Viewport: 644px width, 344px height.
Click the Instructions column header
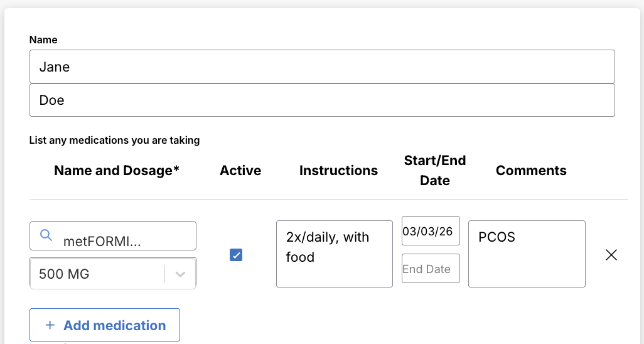point(338,171)
